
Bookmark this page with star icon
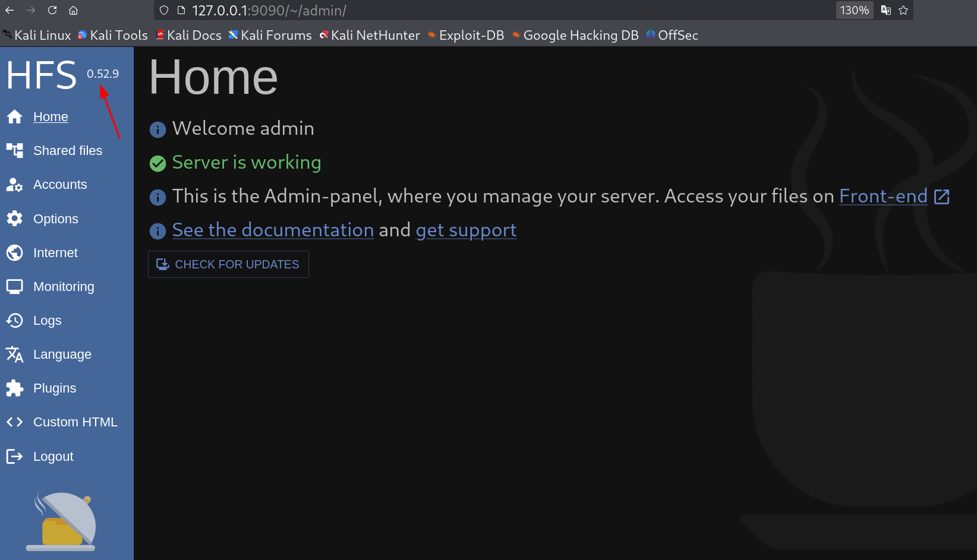click(903, 10)
